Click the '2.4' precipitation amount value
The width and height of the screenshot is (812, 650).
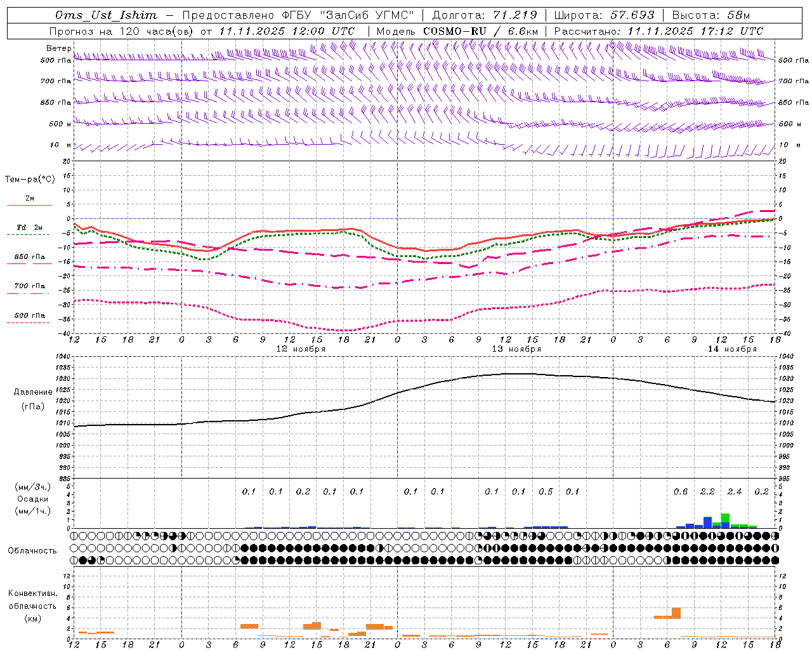pos(734,492)
